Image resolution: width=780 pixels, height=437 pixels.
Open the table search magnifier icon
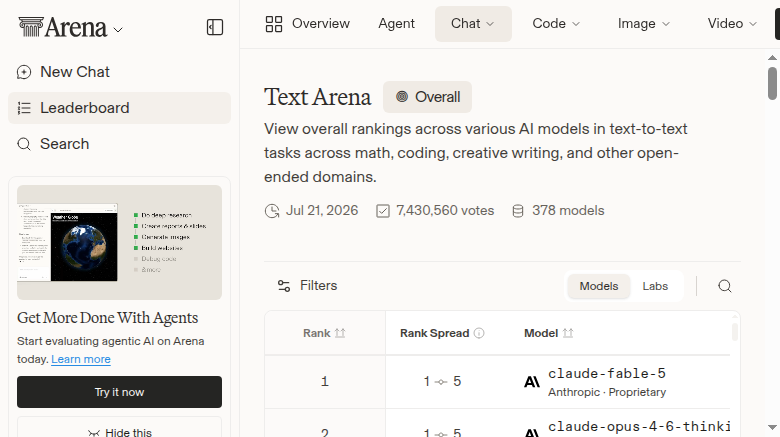pos(725,286)
